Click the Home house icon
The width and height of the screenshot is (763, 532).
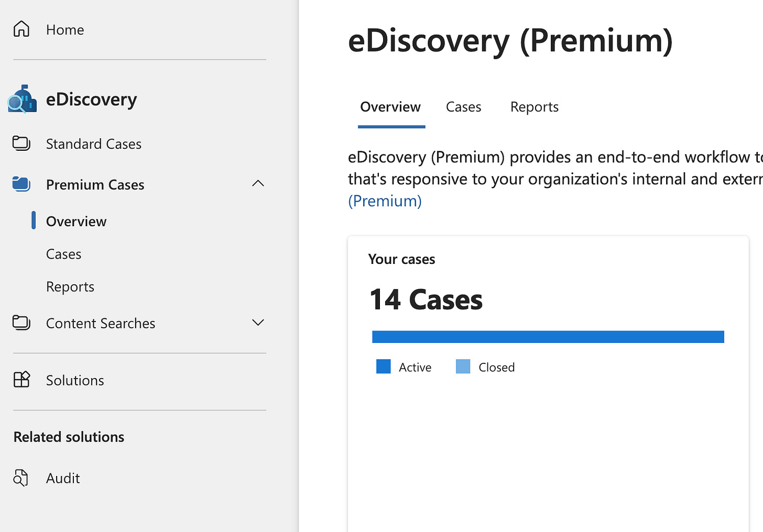21,29
